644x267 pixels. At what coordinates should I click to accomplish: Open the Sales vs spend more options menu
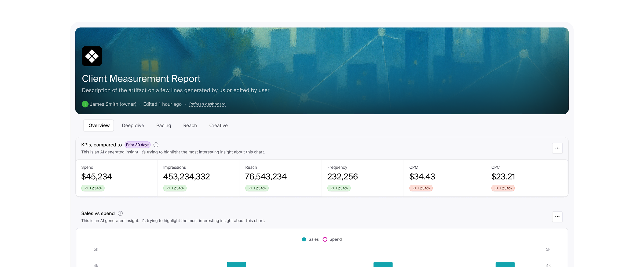click(x=557, y=217)
